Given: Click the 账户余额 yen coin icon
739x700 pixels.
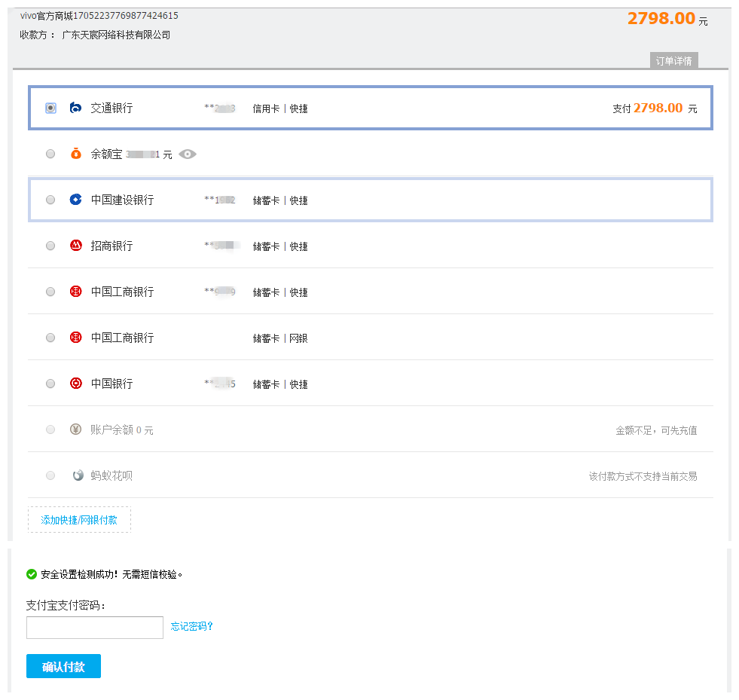Looking at the screenshot, I should pyautogui.click(x=75, y=429).
